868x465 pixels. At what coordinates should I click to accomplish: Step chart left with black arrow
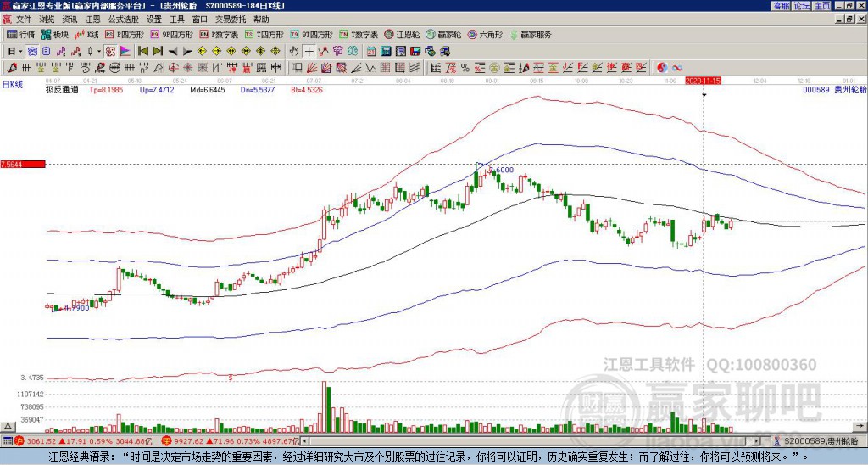tap(173, 52)
